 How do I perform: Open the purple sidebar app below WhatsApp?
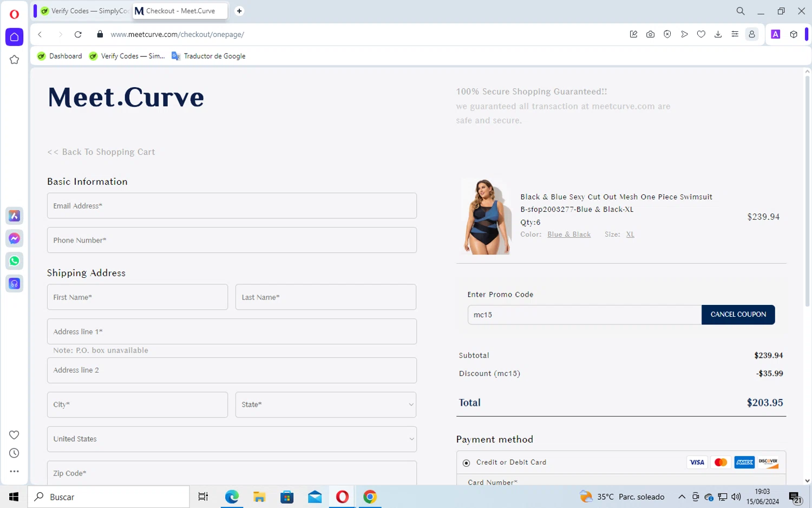click(14, 283)
